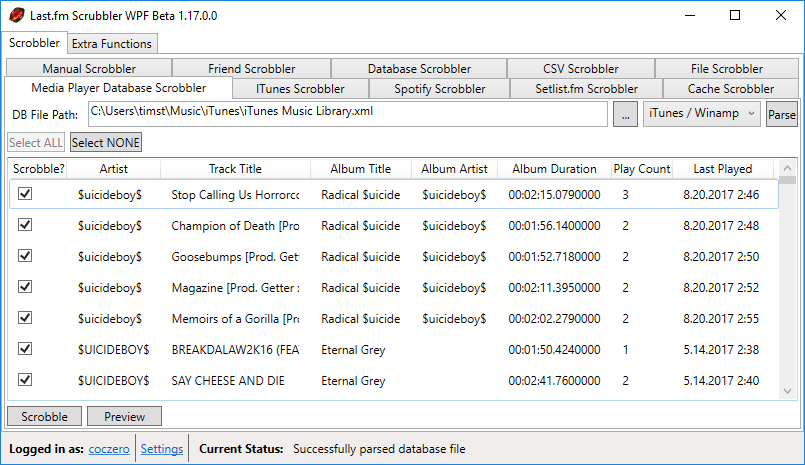This screenshot has width=805, height=465.
Task: Switch to the Extra Functions tab
Action: 112,44
